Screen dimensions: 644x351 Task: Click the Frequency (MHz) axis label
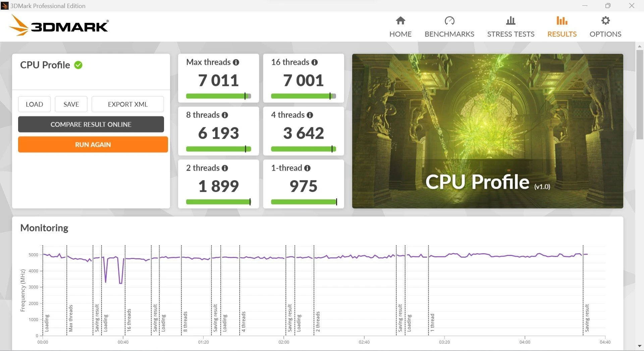(23, 290)
